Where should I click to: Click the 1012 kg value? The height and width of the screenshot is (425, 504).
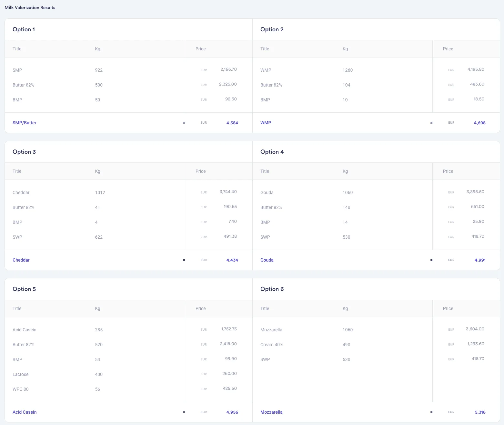point(100,192)
